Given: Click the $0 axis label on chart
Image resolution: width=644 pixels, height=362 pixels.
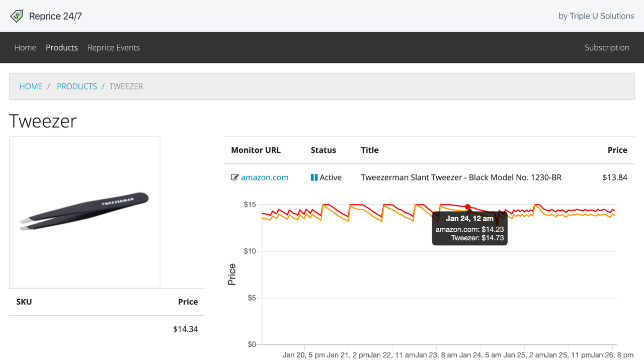Looking at the screenshot, I should coord(252,345).
